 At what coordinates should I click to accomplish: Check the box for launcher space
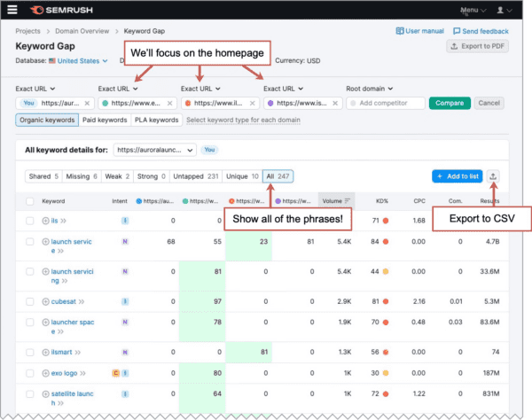30,322
